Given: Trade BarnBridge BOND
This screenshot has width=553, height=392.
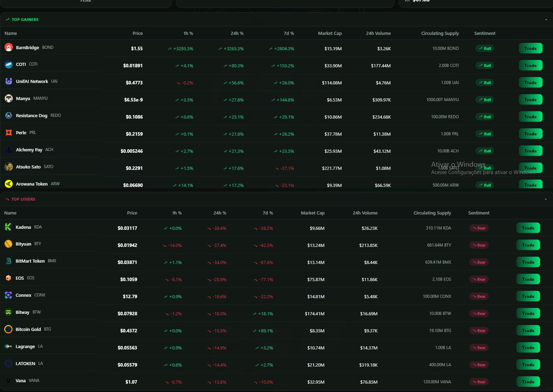Looking at the screenshot, I should [x=530, y=48].
